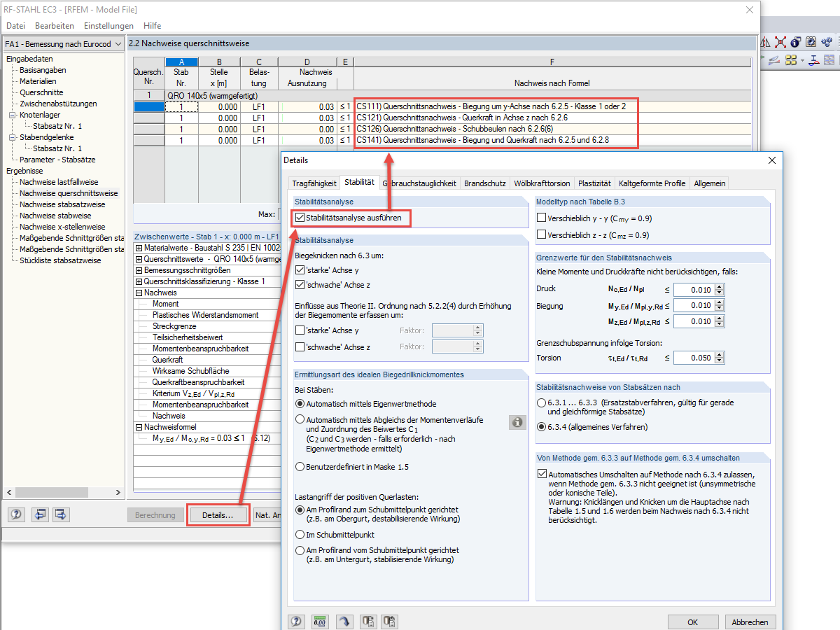Open the Einstellungen menu
This screenshot has width=840, height=630.
coord(108,26)
